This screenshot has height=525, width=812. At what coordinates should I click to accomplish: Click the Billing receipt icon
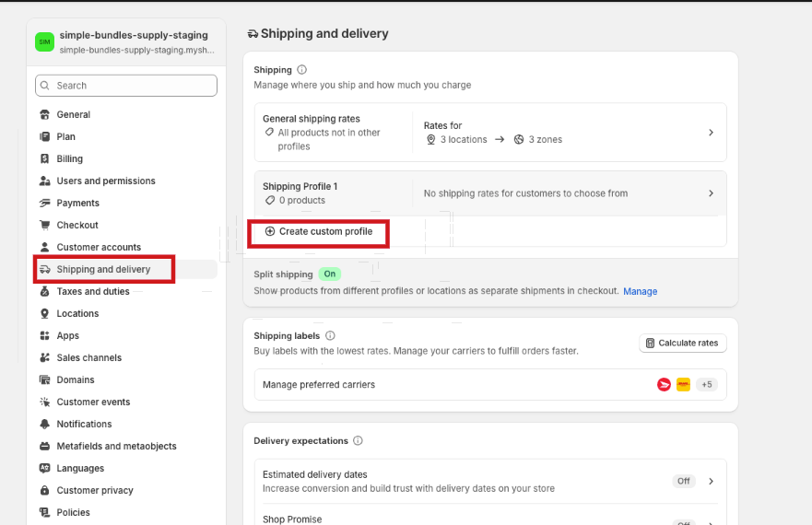click(x=44, y=159)
